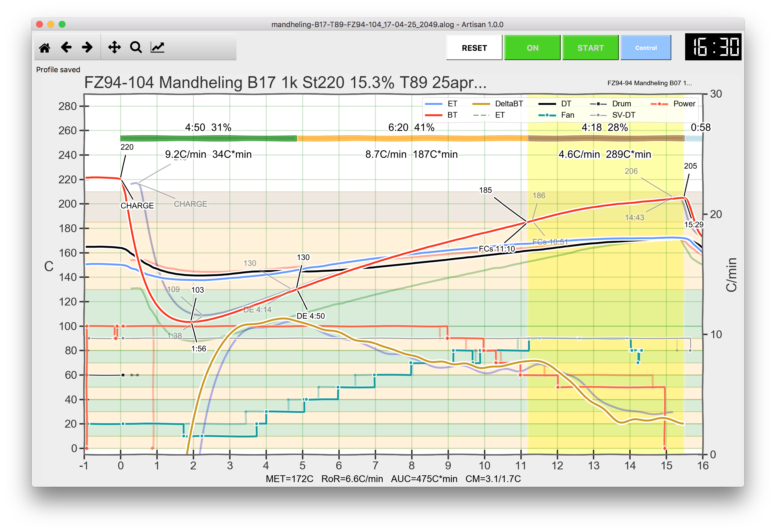
Task: Click the green drying phase bar
Action: 208,138
